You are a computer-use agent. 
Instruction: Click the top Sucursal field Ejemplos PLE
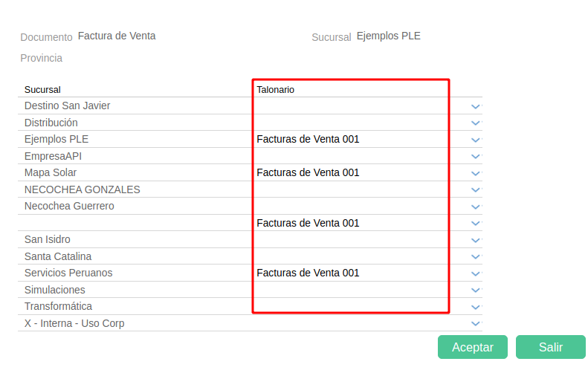tap(388, 36)
